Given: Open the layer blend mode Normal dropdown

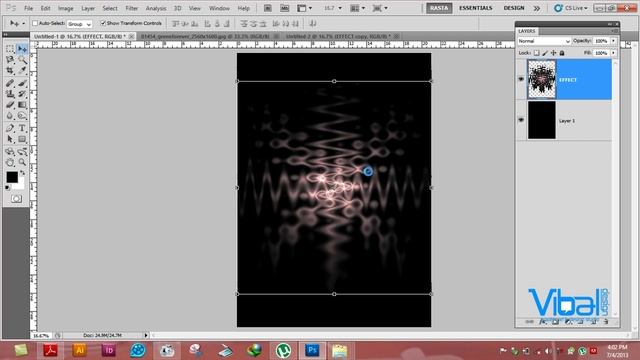Looking at the screenshot, I should point(544,41).
